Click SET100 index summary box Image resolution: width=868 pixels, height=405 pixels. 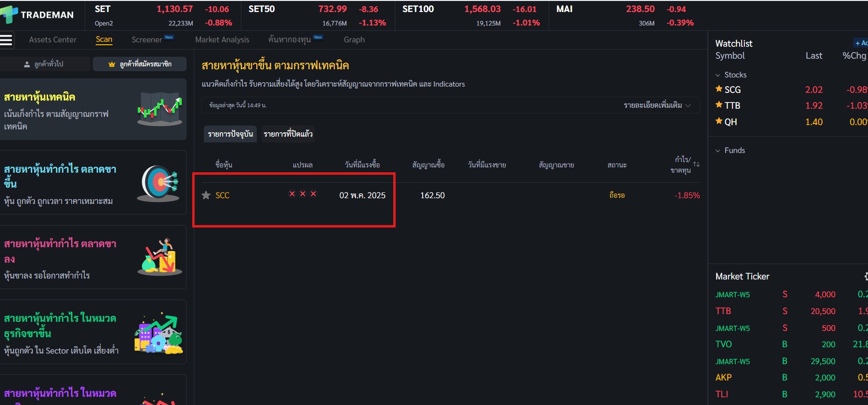click(x=471, y=16)
